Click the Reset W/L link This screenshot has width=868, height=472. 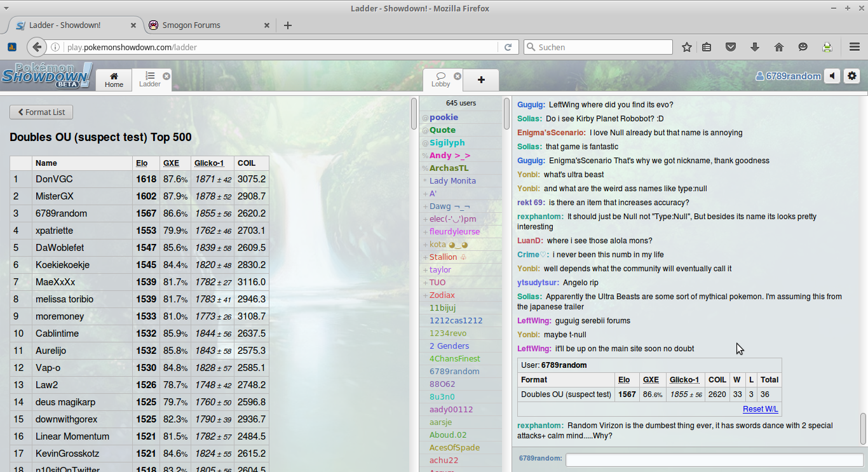coord(760,409)
